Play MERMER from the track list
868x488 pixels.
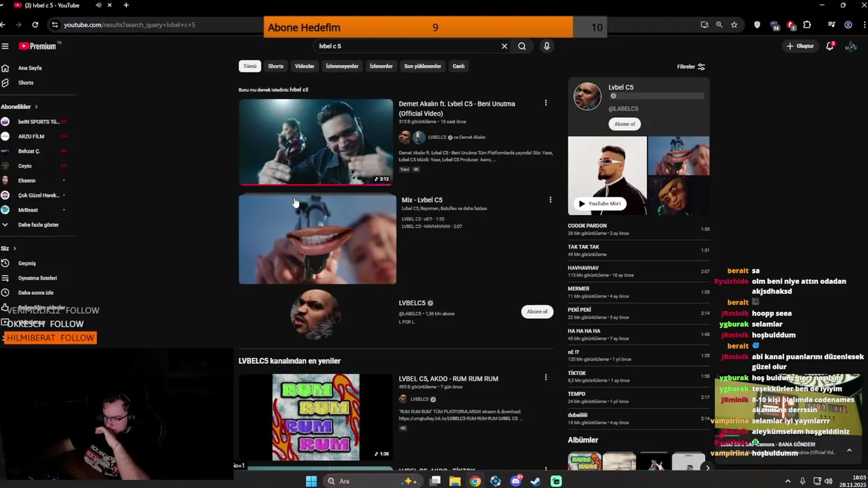coord(639,292)
